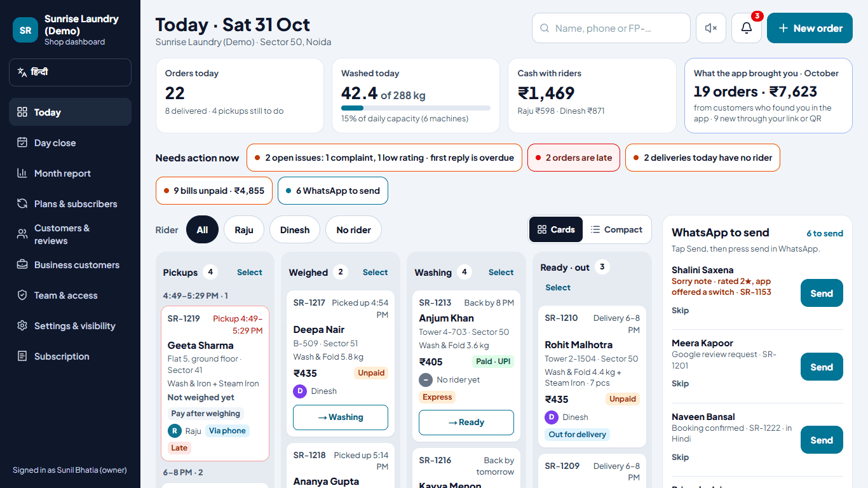Open notifications bell with 3 badge
Image resolution: width=868 pixels, height=488 pixels.
click(x=747, y=28)
